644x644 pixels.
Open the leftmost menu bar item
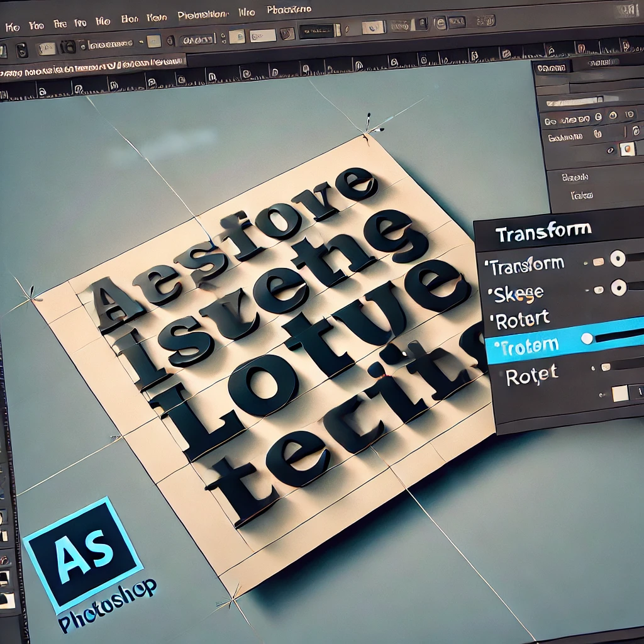point(13,28)
